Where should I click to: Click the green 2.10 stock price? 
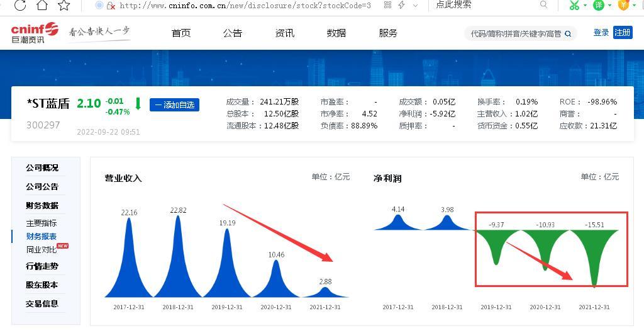(x=89, y=104)
